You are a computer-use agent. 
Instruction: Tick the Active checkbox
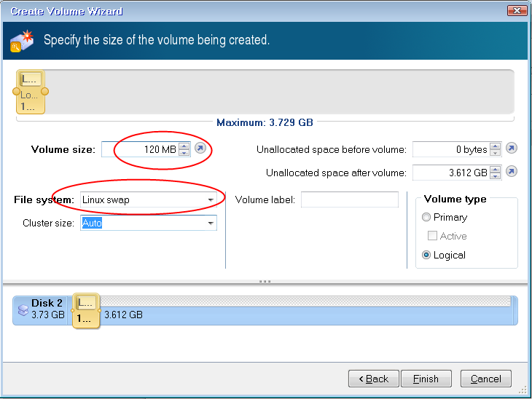(x=433, y=236)
